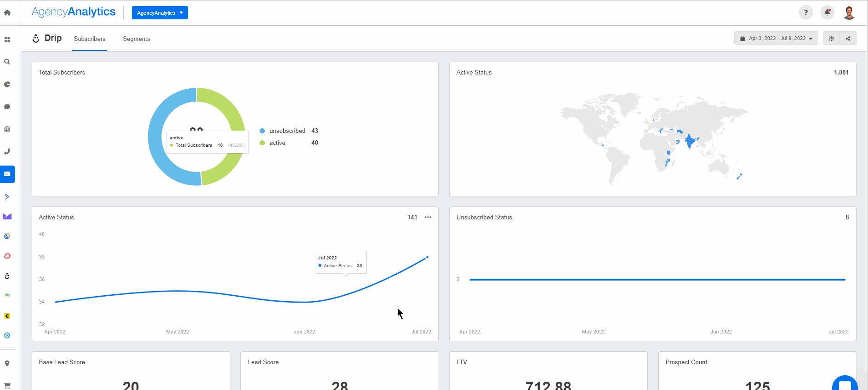Viewport: 868px width, 390px height.
Task: Select the Subscribers tab
Action: coord(90,39)
